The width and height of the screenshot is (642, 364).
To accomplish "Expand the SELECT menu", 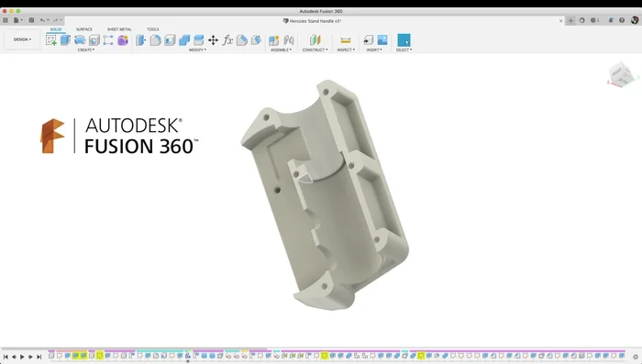I will click(x=404, y=50).
